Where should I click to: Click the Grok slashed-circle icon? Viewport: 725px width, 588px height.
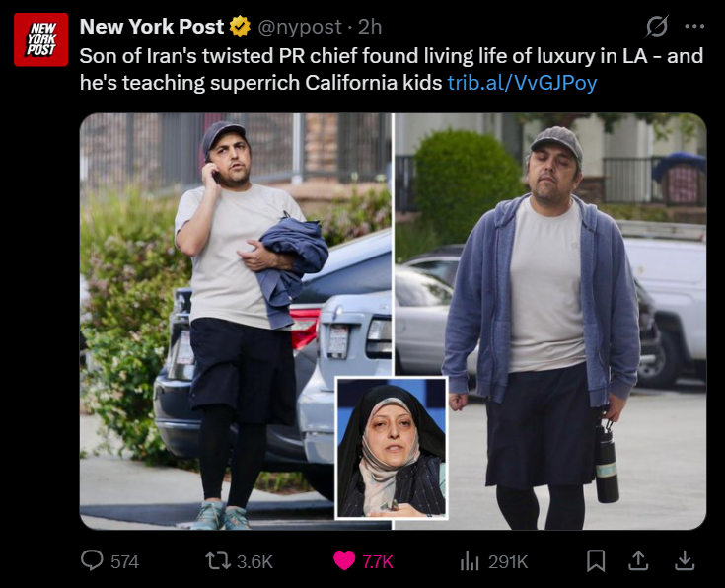[657, 27]
